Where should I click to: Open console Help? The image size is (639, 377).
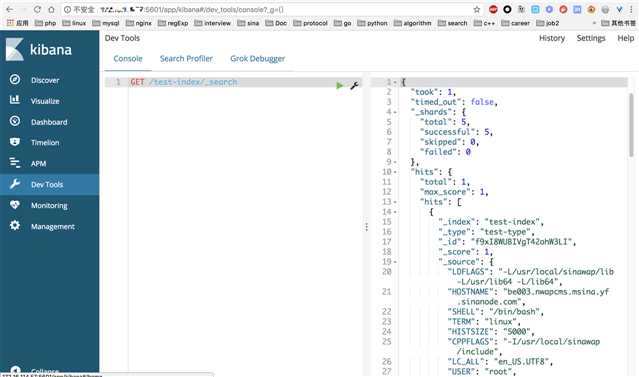click(x=626, y=38)
